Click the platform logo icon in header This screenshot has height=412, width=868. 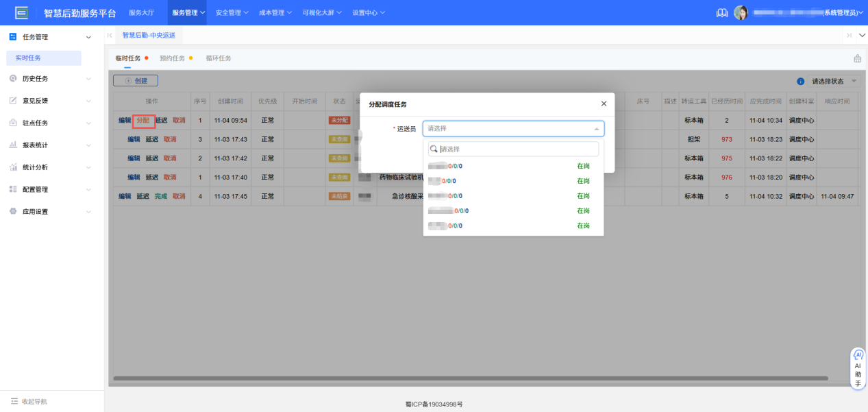pos(22,12)
